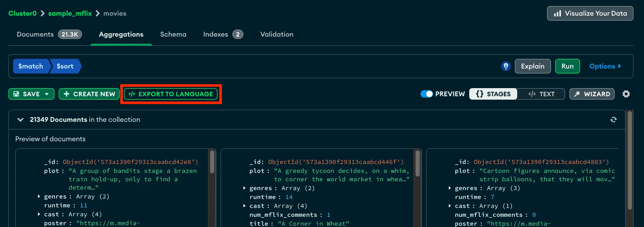
Task: Navigate to sample_mflix breadcrumb link
Action: point(70,13)
